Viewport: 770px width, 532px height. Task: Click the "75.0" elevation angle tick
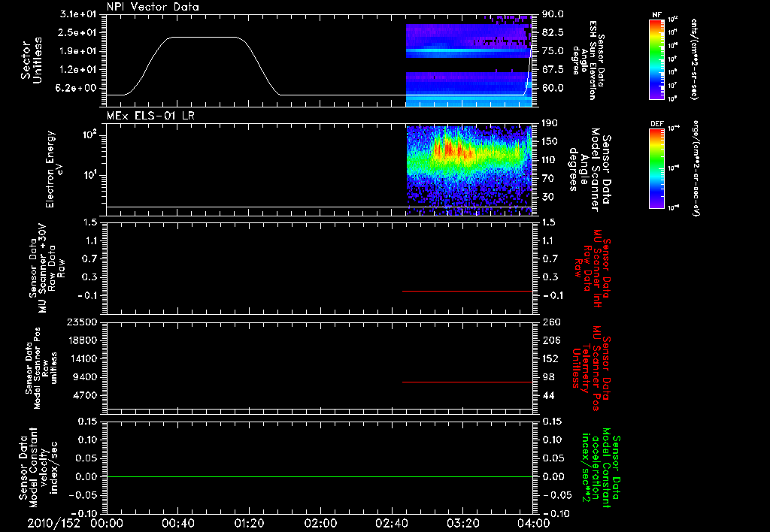[x=553, y=51]
